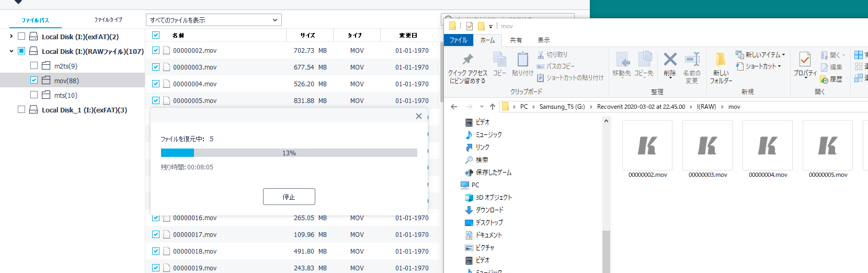The image size is (868, 273).
Task: Click the Up arrow navigation icon
Action: click(x=492, y=107)
